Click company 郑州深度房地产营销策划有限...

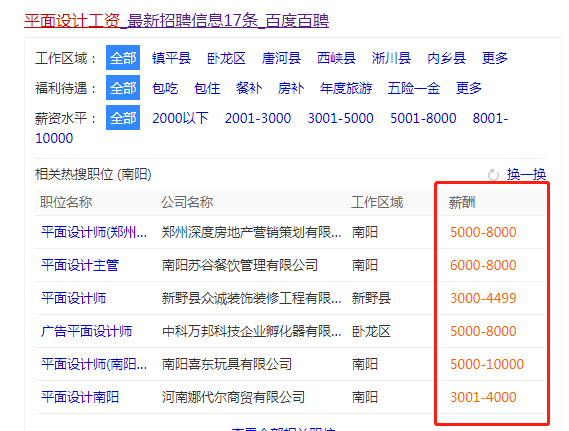(251, 232)
